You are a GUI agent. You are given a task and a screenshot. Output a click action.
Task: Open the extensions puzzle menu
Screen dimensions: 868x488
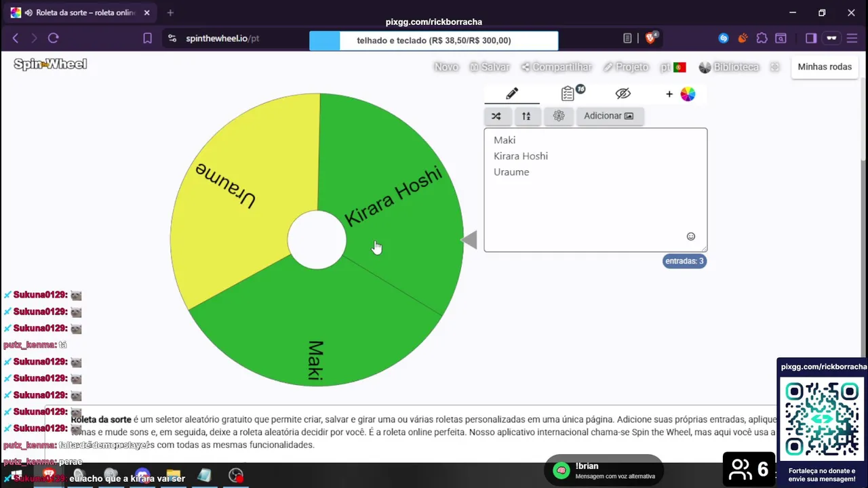point(762,39)
